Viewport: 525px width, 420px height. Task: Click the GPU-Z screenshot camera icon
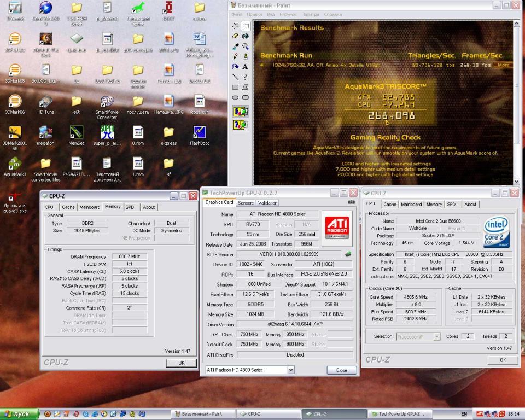pyautogui.click(x=351, y=202)
